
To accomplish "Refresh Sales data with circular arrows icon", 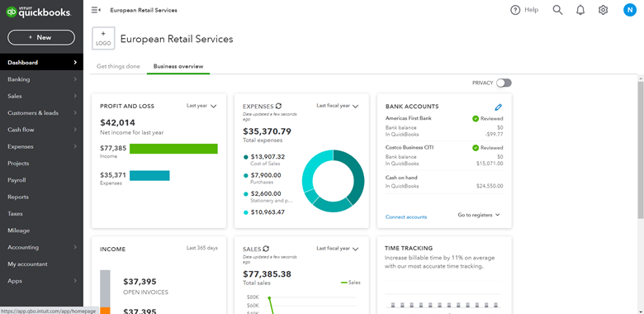I will pyautogui.click(x=266, y=249).
